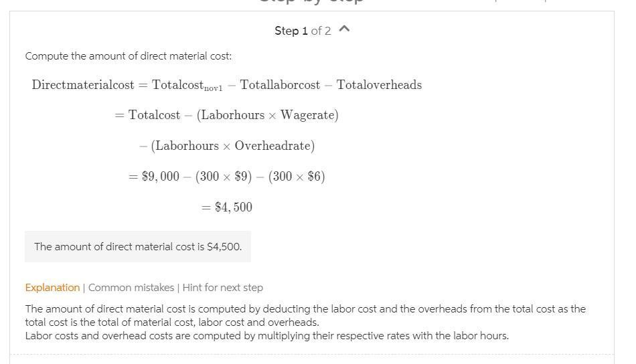Click the 'Step 1 of 2' header label
Image resolution: width=636 pixels, height=364 pixels.
pyautogui.click(x=302, y=31)
